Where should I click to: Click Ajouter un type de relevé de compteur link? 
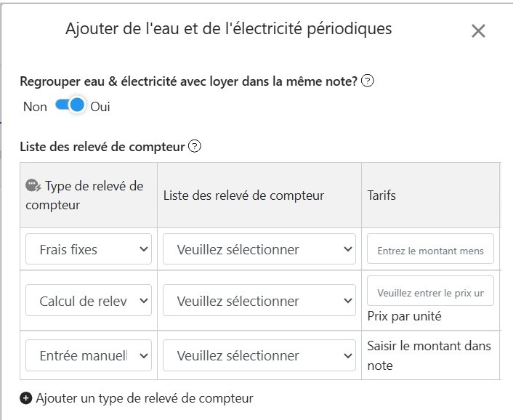coord(144,398)
